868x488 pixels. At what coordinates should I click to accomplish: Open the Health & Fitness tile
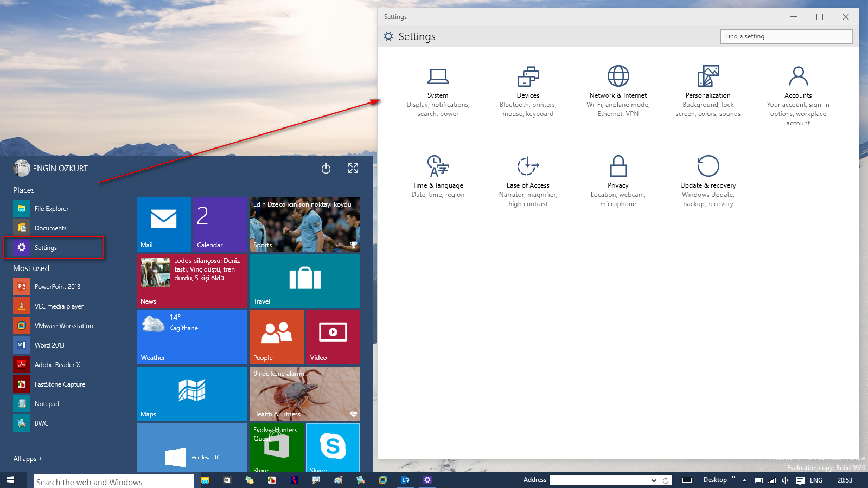pos(305,394)
